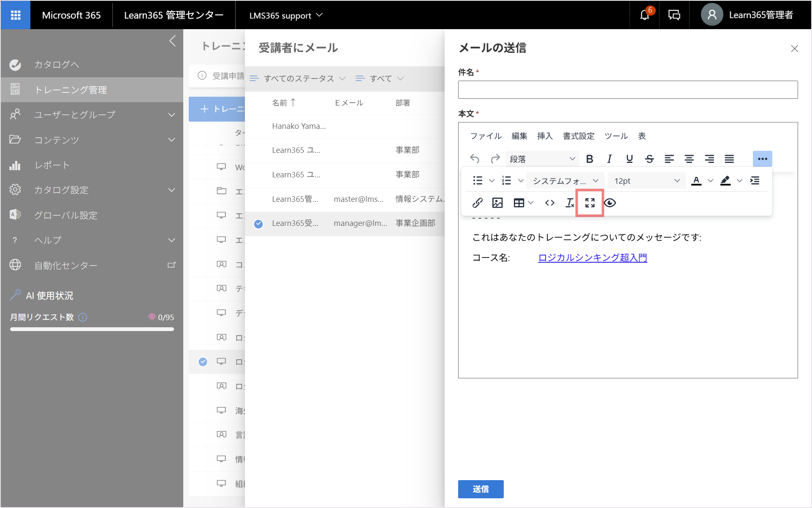The height and width of the screenshot is (508, 812).
Task: Open the 挿入 menu in editor
Action: coord(545,136)
